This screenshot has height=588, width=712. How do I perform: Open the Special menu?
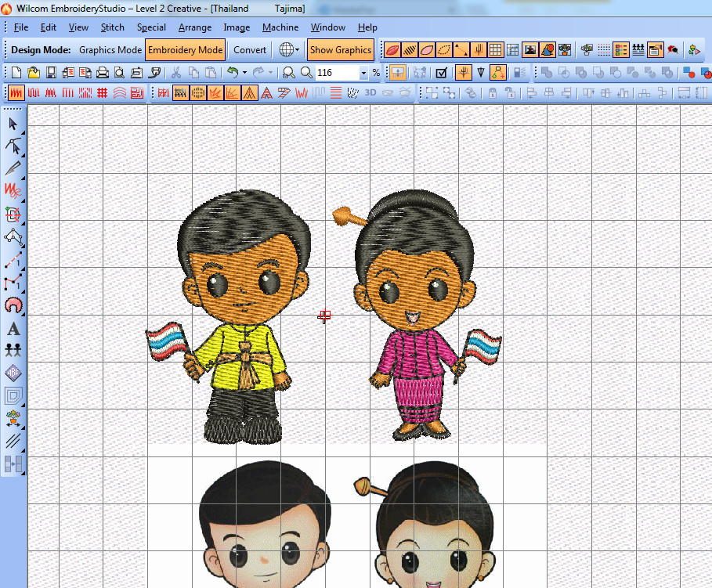click(x=151, y=27)
